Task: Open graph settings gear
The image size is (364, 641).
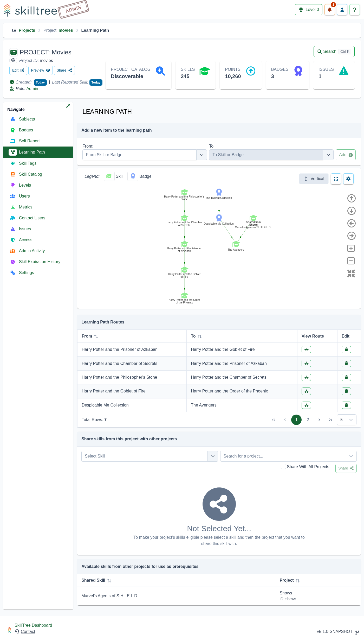Action: tap(348, 179)
